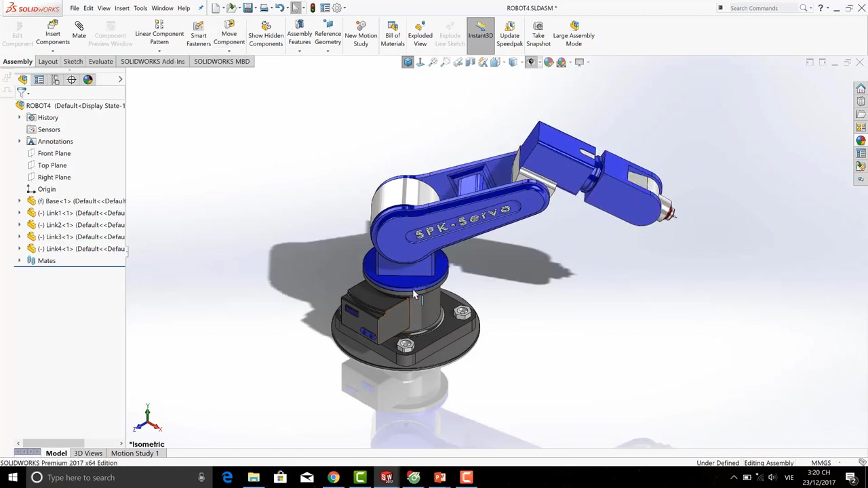
Task: Click Show Hidden Components
Action: click(x=266, y=35)
